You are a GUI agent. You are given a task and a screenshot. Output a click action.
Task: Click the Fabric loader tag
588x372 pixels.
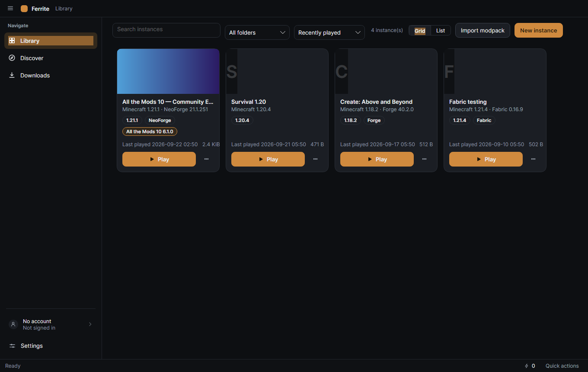tap(484, 120)
